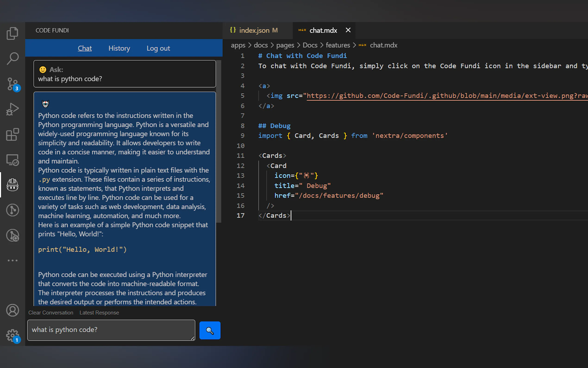Image resolution: width=588 pixels, height=368 pixels.
Task: Click the smiley face icon beside Ask
Action: click(43, 70)
